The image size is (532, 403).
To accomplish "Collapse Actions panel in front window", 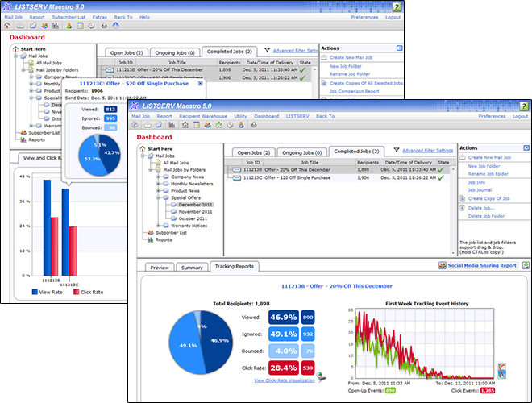I will [526, 148].
